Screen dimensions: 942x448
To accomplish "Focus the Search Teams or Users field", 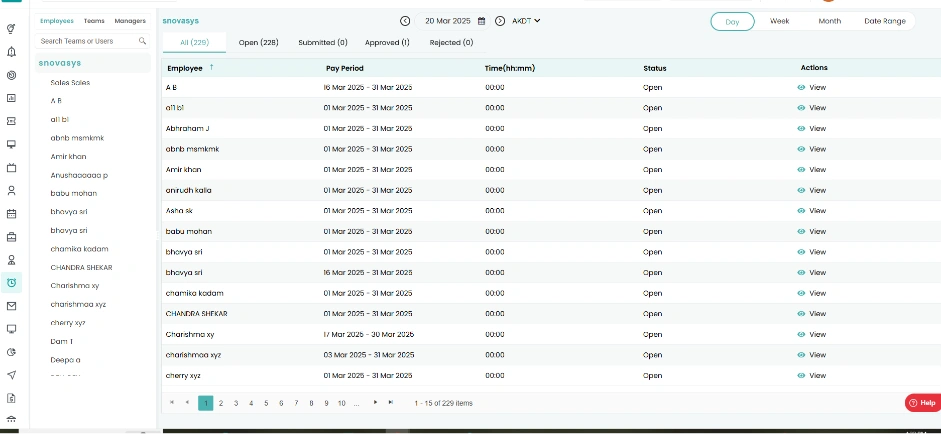I will coord(93,41).
